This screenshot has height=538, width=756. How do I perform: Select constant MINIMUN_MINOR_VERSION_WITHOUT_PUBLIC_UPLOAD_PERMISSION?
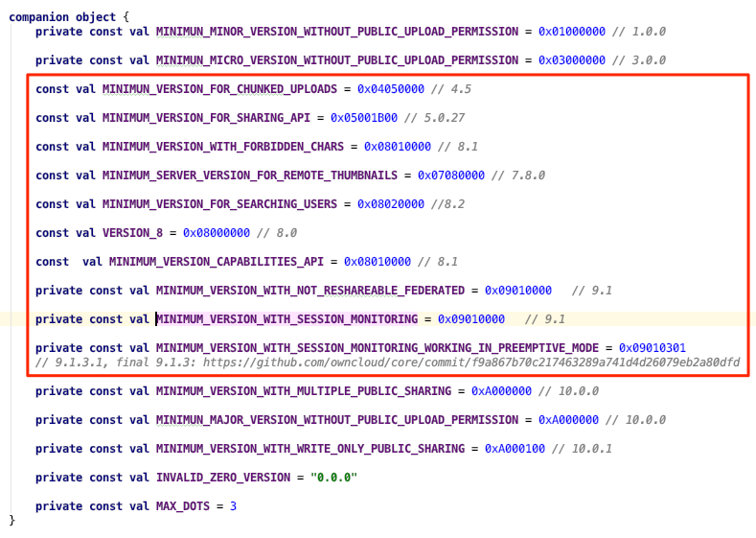click(337, 32)
